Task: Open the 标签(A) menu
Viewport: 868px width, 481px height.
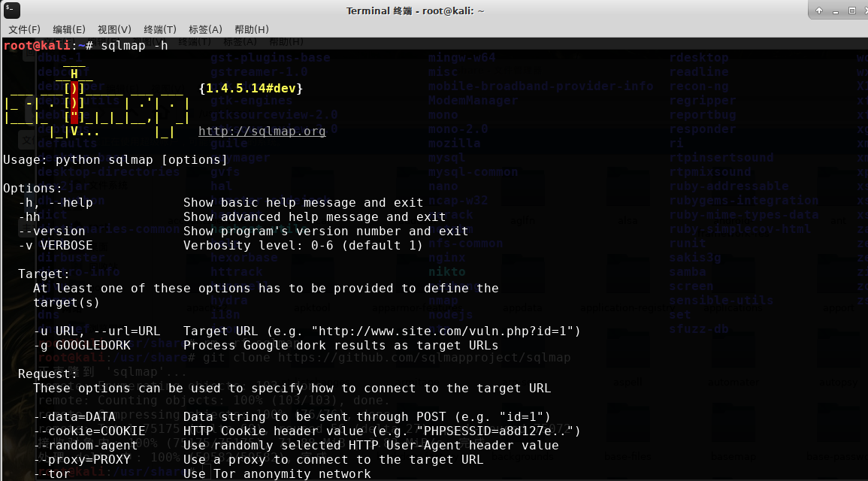Action: click(205, 29)
